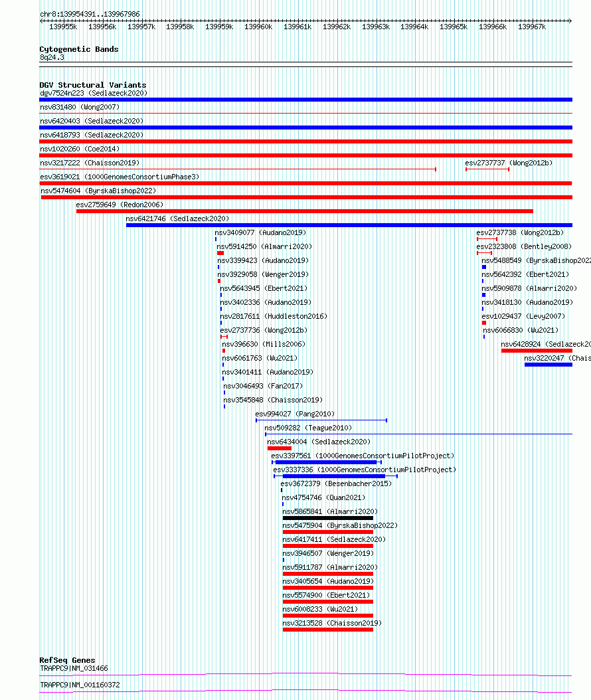Open nsv3405654 (Audano2019) variant
591x700 pixels.
point(328,581)
